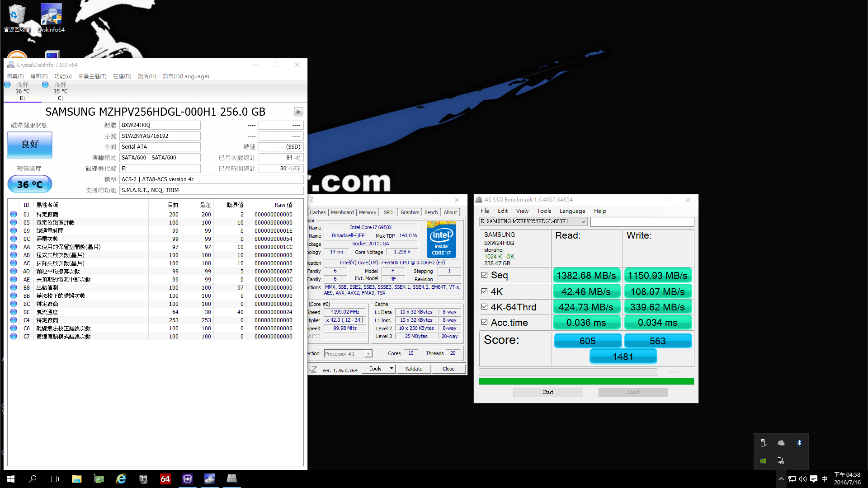This screenshot has height=488, width=868.
Task: Click the OneDrive cloud tray icon
Action: 781,443
